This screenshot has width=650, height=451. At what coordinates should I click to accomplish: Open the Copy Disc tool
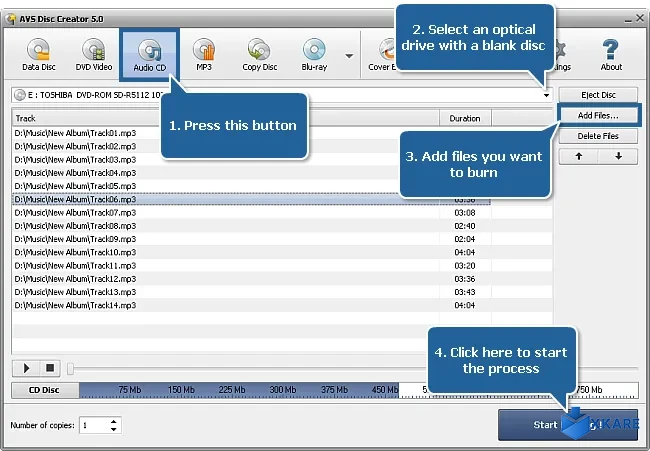tap(260, 54)
